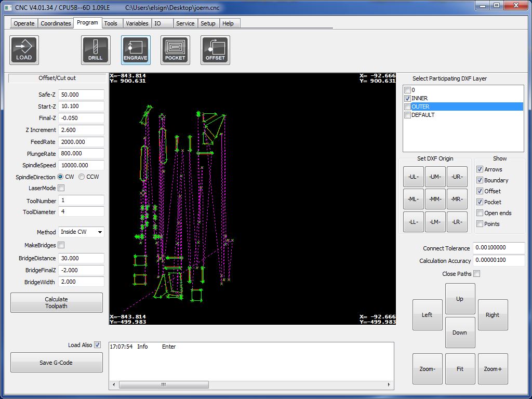Toggle the Show Arrows checkbox
The width and height of the screenshot is (532, 399).
click(x=480, y=169)
